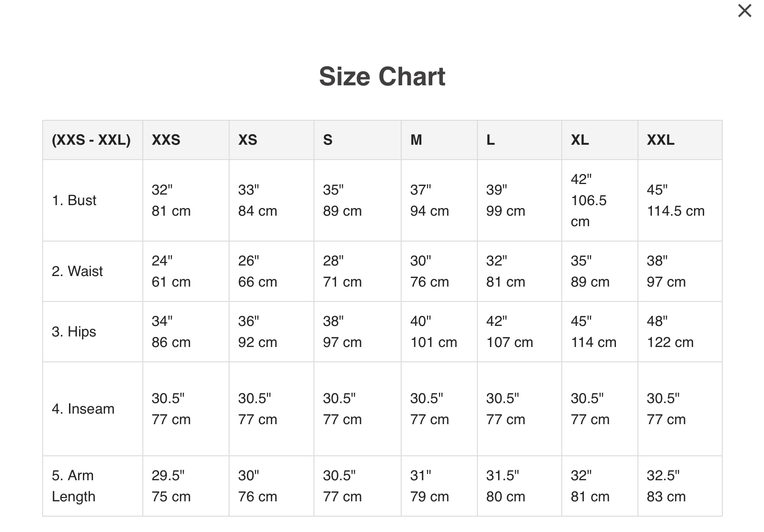Select the XXL column header
Viewport: 764px width, 532px height.
tap(660, 140)
